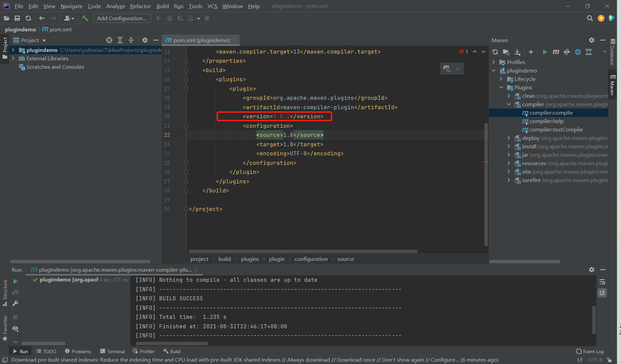Image resolution: width=621 pixels, height=364 pixels.
Task: Open Terminal tool window tab
Action: click(x=112, y=351)
